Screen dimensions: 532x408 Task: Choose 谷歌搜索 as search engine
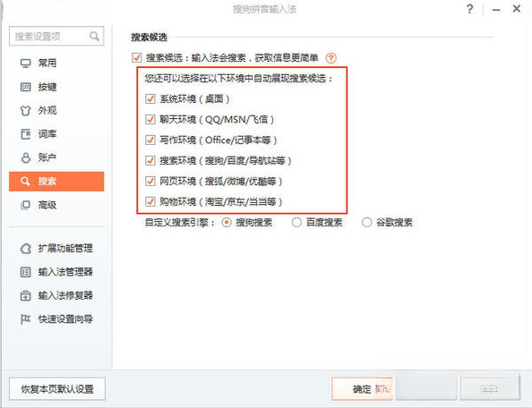click(366, 222)
